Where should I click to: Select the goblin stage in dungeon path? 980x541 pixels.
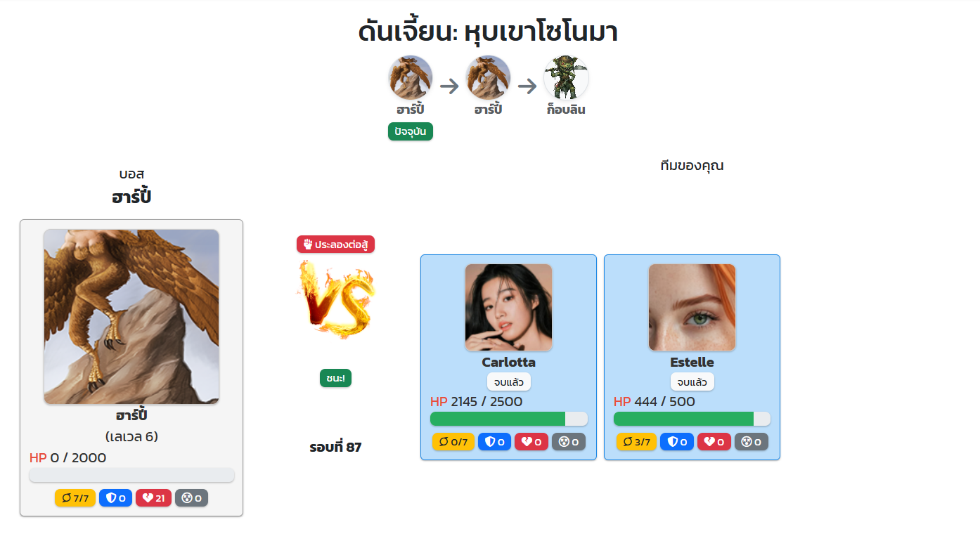click(566, 78)
